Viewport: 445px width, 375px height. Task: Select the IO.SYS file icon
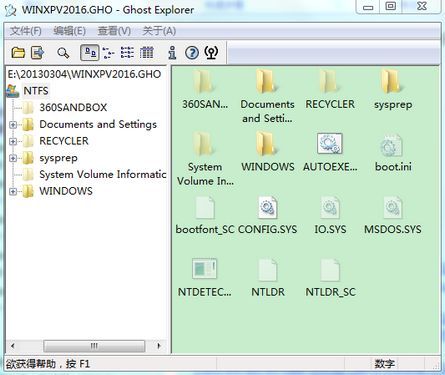[330, 207]
